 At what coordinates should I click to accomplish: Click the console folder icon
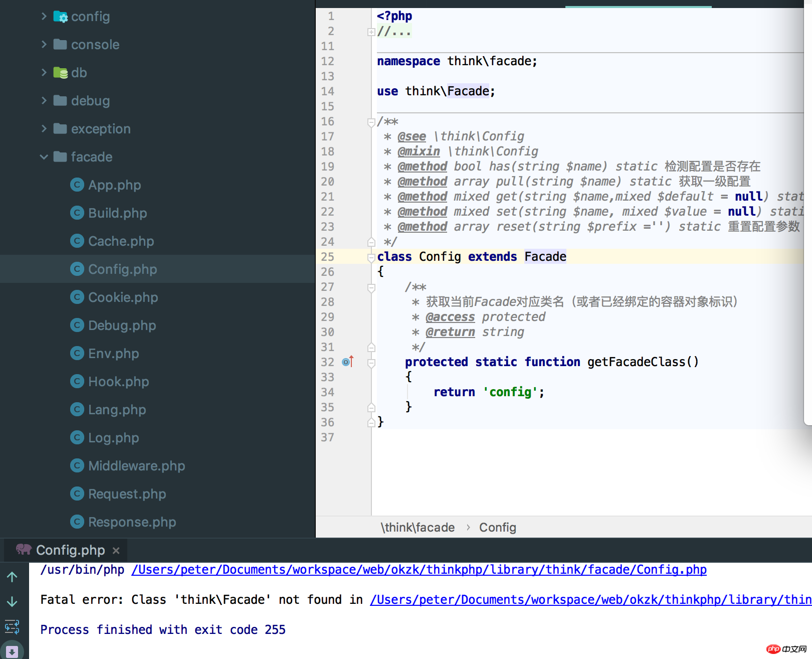coord(60,45)
